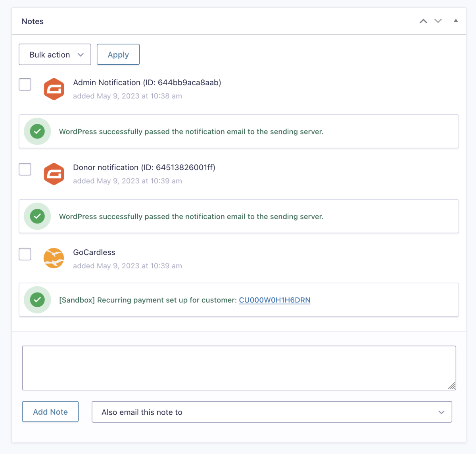Image resolution: width=476 pixels, height=454 pixels.
Task: Tick the Donor notification note checkbox
Action: pyautogui.click(x=25, y=169)
